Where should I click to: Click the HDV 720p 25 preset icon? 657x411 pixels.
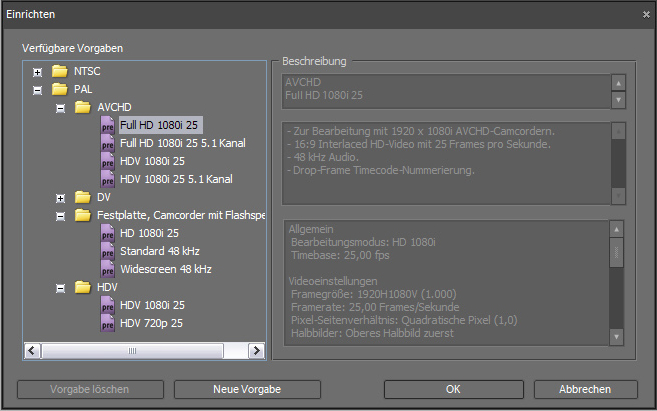108,323
